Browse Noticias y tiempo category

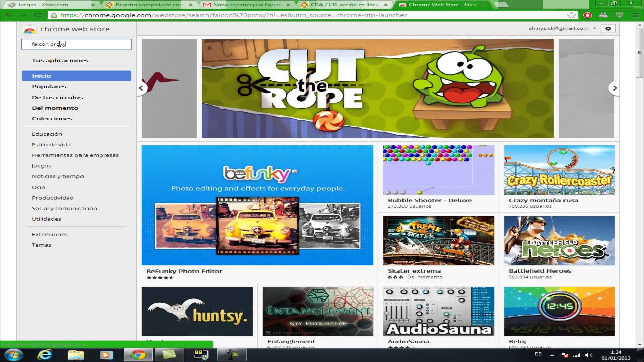point(58,176)
